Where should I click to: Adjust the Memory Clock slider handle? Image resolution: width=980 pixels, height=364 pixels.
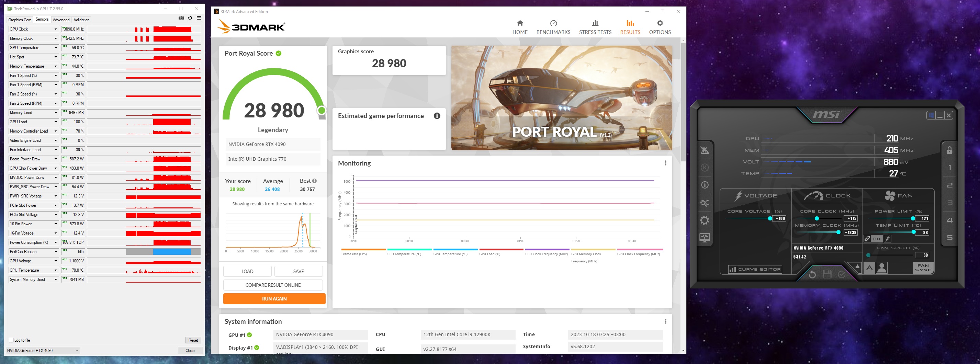(838, 232)
